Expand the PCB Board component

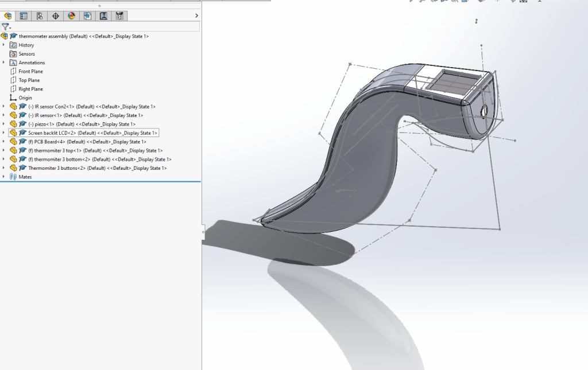[3, 142]
